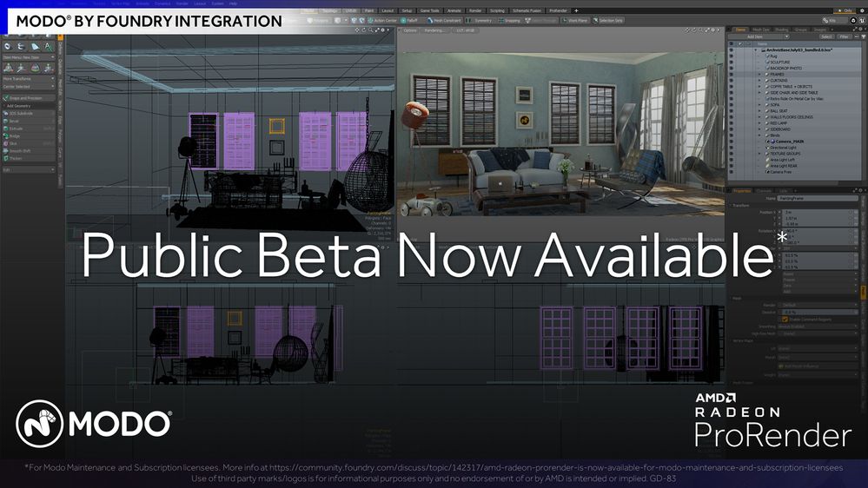This screenshot has height=488, width=868.
Task: Click the Rendering button in render viewport
Action: [434, 30]
